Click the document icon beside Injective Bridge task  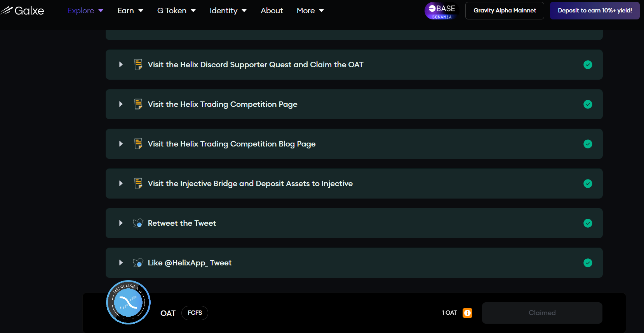point(138,183)
